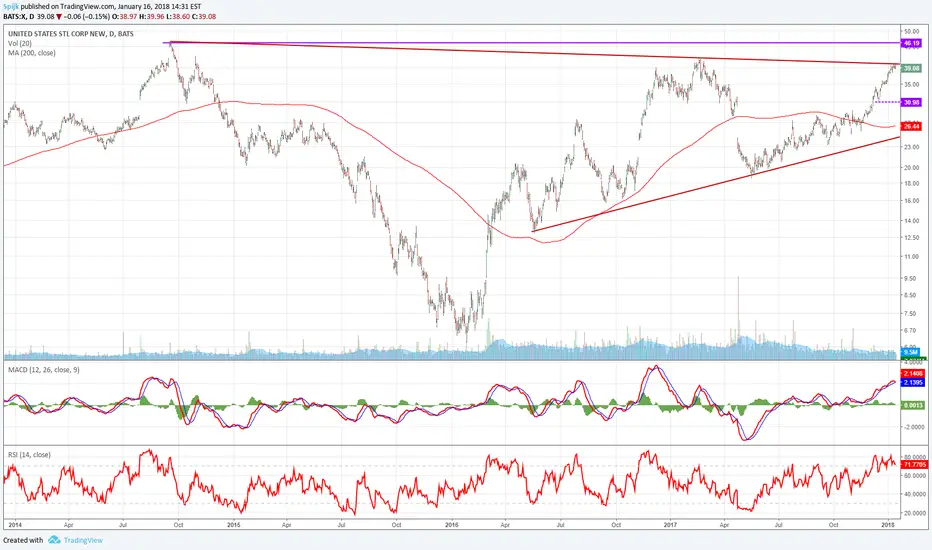Viewport: 932px width, 550px height.
Task: Click the 16.00 level on the price axis
Action: point(911,201)
